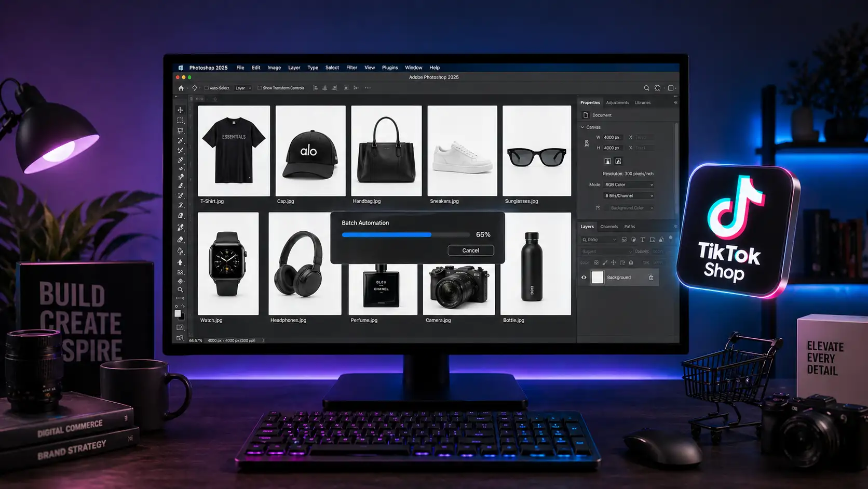
Task: Select the Move tool in the toolbar
Action: [x=180, y=110]
